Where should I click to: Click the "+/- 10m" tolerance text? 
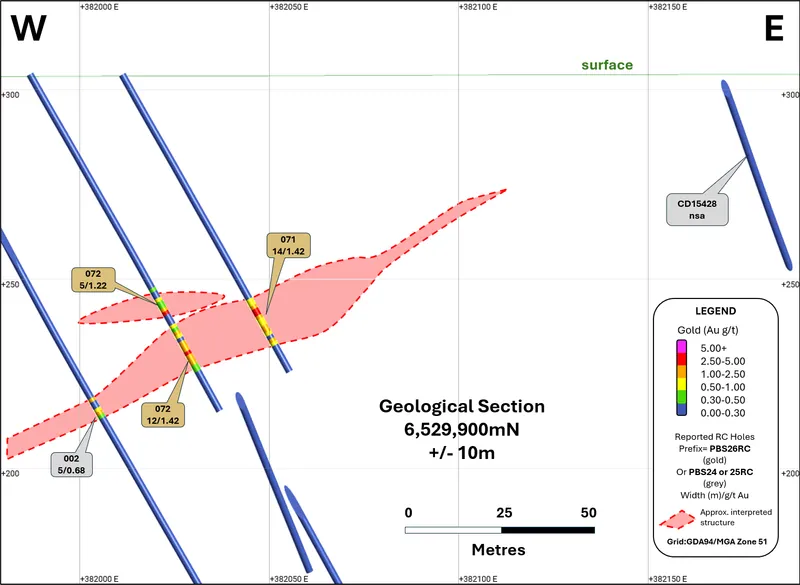[x=462, y=452]
